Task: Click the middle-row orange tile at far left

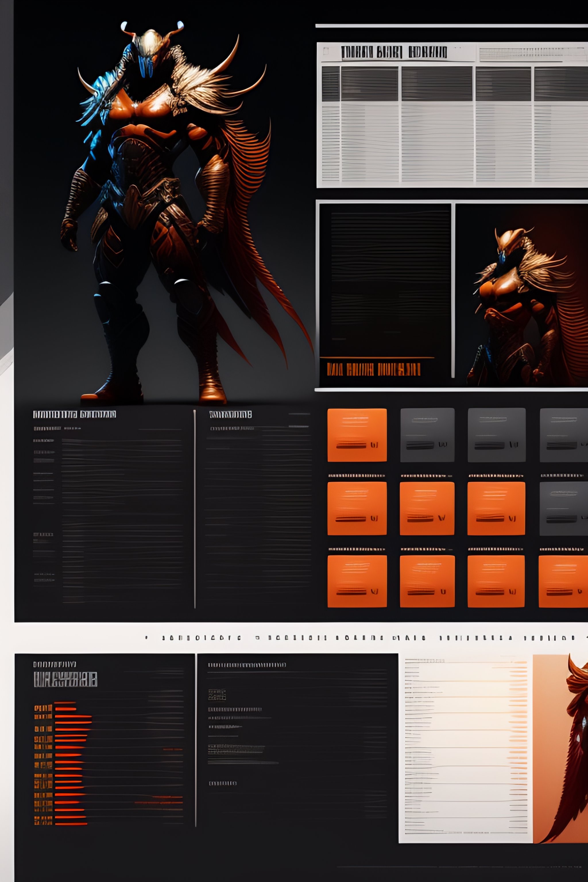Action: pos(357,508)
